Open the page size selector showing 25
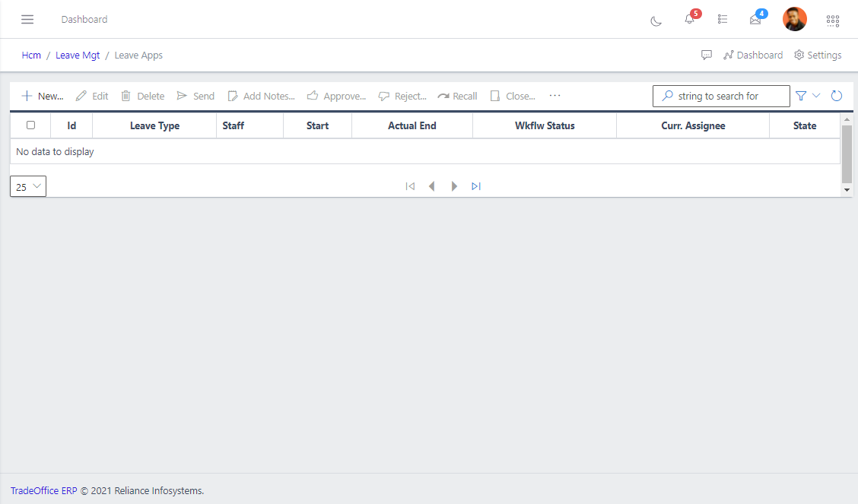Viewport: 858px width, 504px height. tap(27, 186)
